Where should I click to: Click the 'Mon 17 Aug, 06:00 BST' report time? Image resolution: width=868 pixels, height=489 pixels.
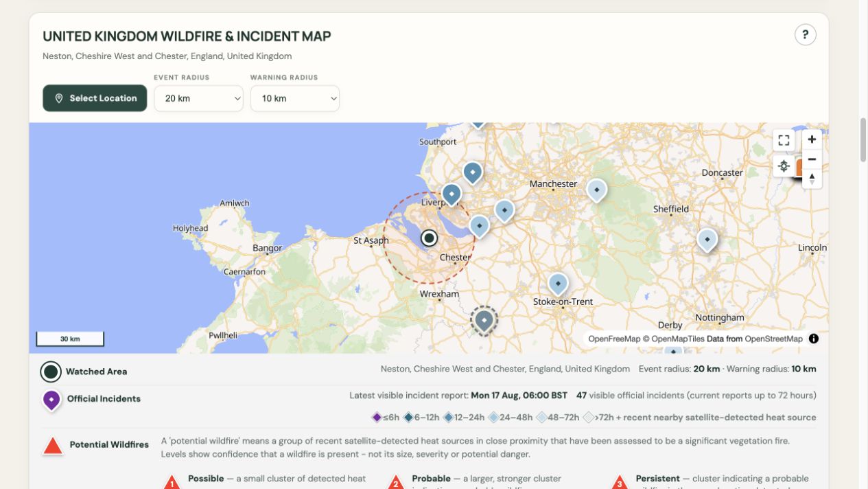[x=519, y=396]
